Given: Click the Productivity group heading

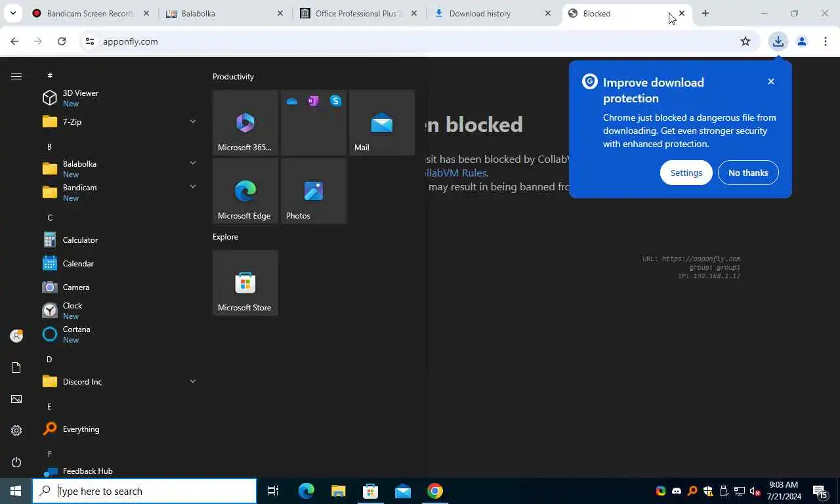Looking at the screenshot, I should point(233,77).
